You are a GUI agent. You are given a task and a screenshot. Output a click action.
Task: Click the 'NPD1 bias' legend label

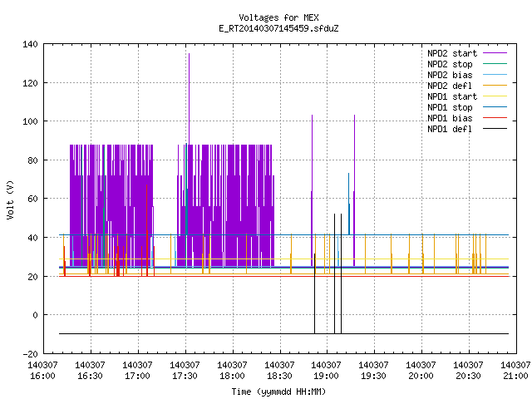(x=450, y=118)
